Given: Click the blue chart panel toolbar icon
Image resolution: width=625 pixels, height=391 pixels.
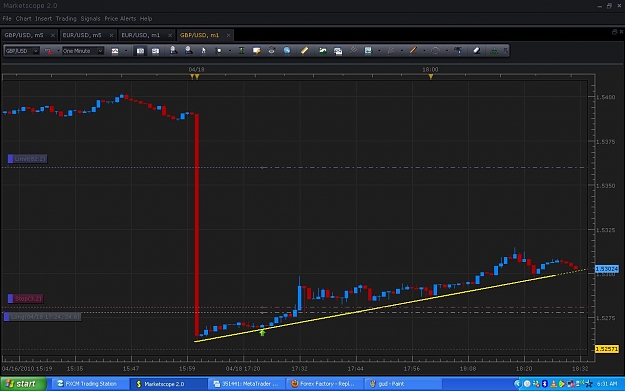Looking at the screenshot, I should [368, 51].
